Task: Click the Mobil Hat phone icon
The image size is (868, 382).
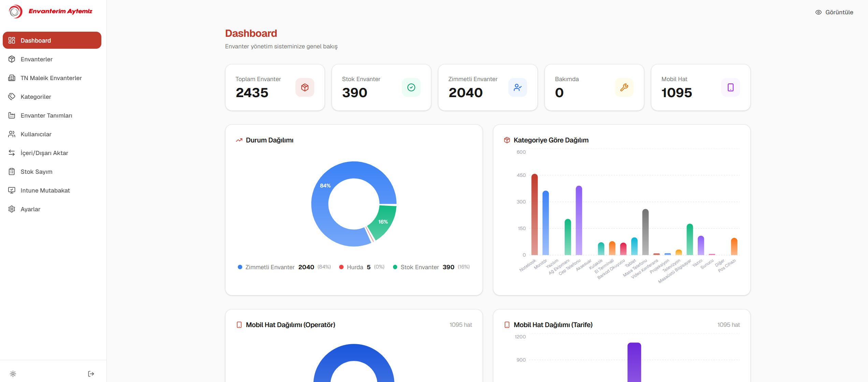Action: [x=731, y=88]
